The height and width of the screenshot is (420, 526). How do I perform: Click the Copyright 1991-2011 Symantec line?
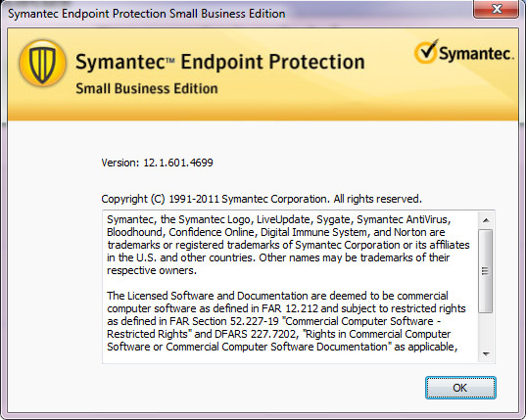coord(262,199)
